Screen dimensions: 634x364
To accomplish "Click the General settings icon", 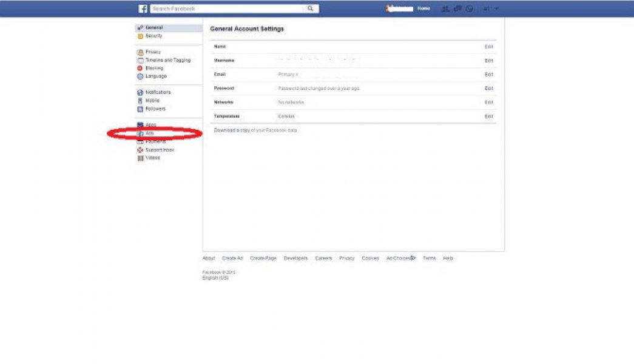I will coord(140,27).
